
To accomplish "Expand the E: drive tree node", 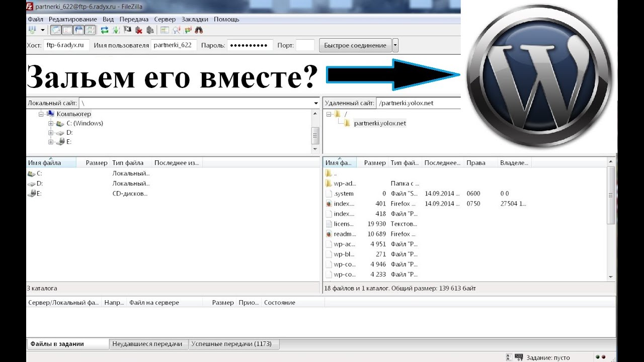I will coord(51,142).
